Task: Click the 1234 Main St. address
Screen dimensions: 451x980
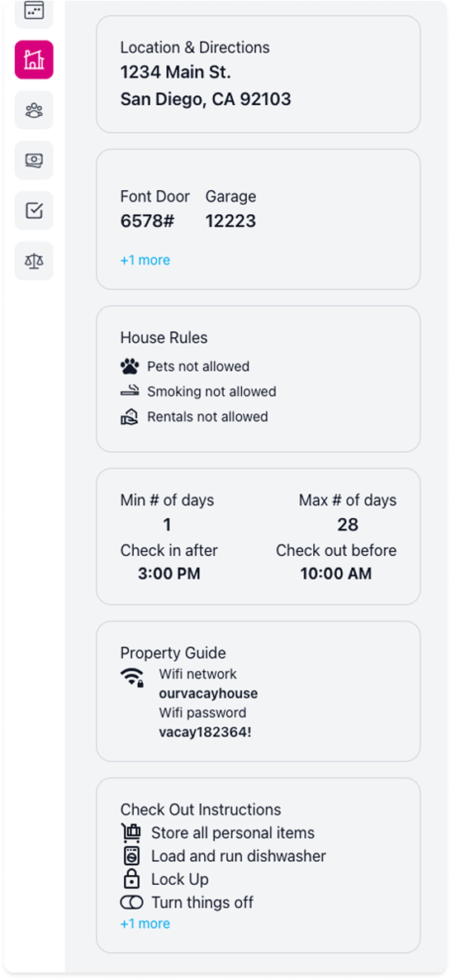Action: pyautogui.click(x=176, y=73)
